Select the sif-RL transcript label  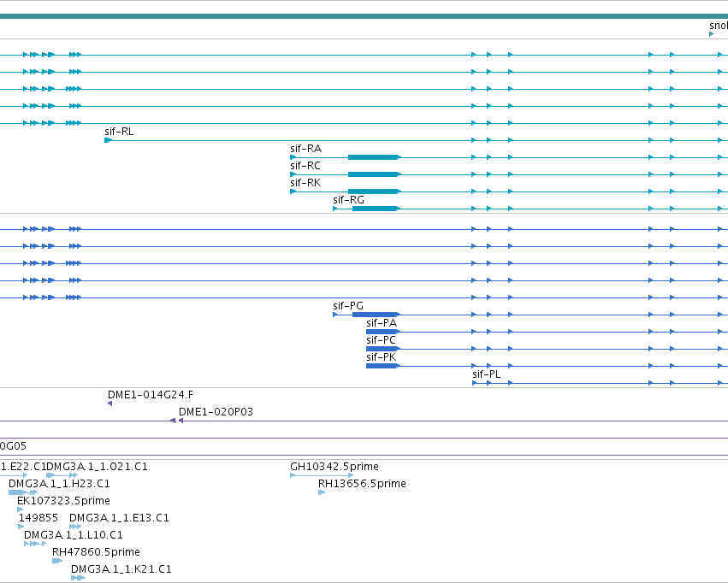[x=119, y=132]
